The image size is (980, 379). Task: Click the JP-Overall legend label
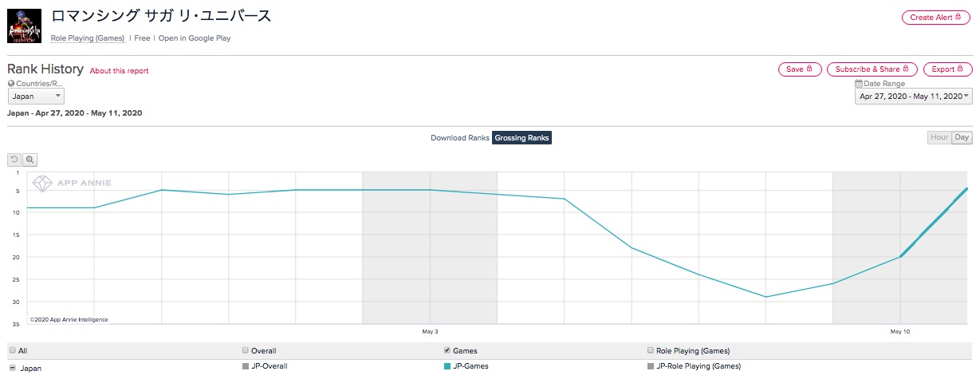point(270,366)
